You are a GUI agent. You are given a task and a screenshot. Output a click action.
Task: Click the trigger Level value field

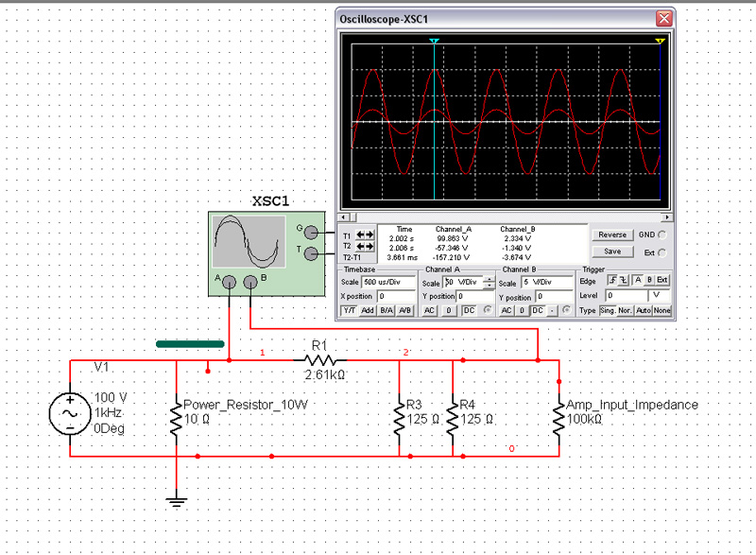point(627,295)
